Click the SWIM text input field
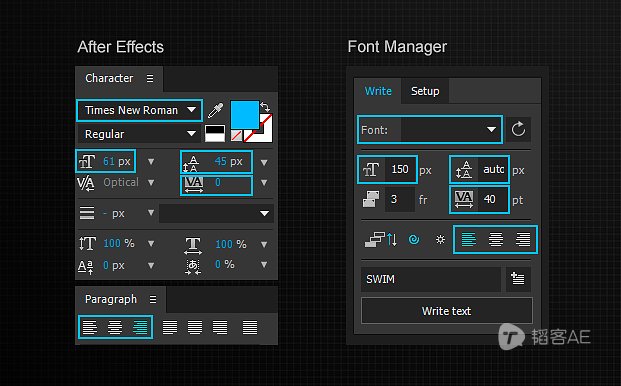Screen dimensions: 621x386 tap(431, 279)
